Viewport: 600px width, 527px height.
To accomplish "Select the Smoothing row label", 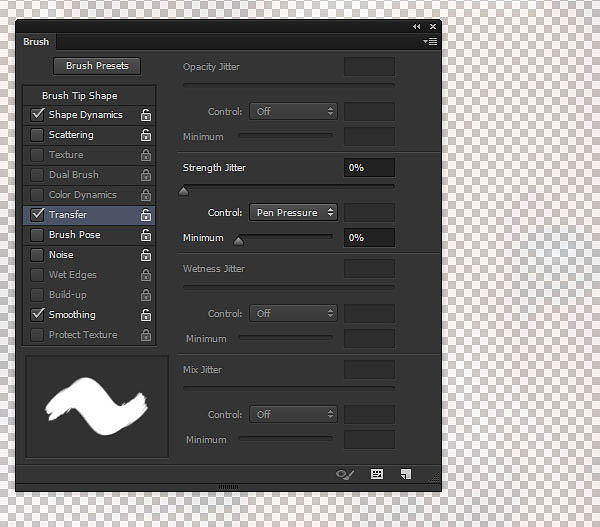I will pyautogui.click(x=72, y=315).
